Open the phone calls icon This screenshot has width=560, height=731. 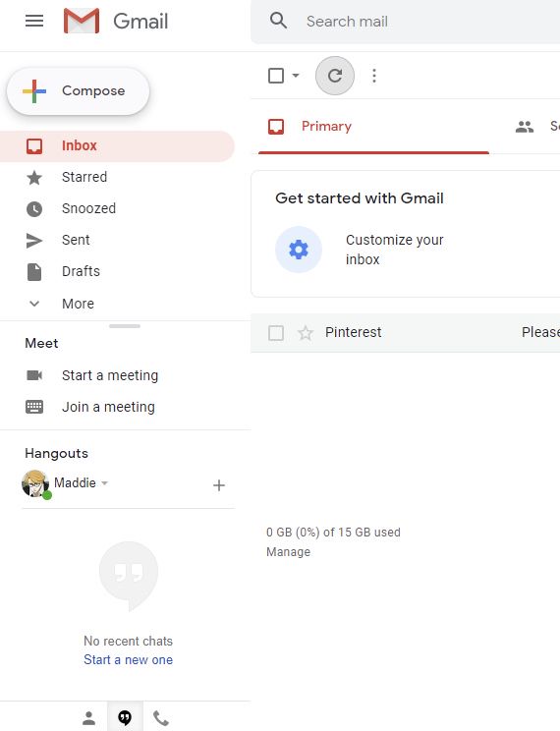tap(161, 718)
